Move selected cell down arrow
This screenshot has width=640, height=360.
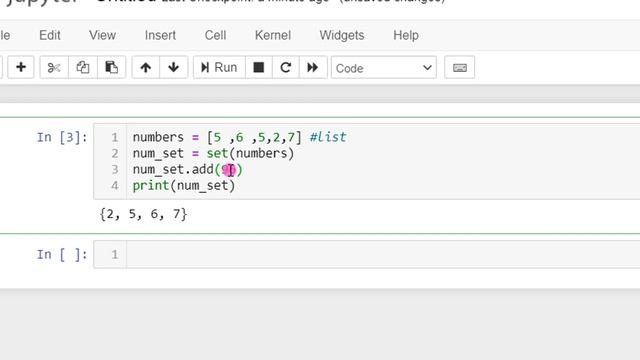pyautogui.click(x=173, y=67)
